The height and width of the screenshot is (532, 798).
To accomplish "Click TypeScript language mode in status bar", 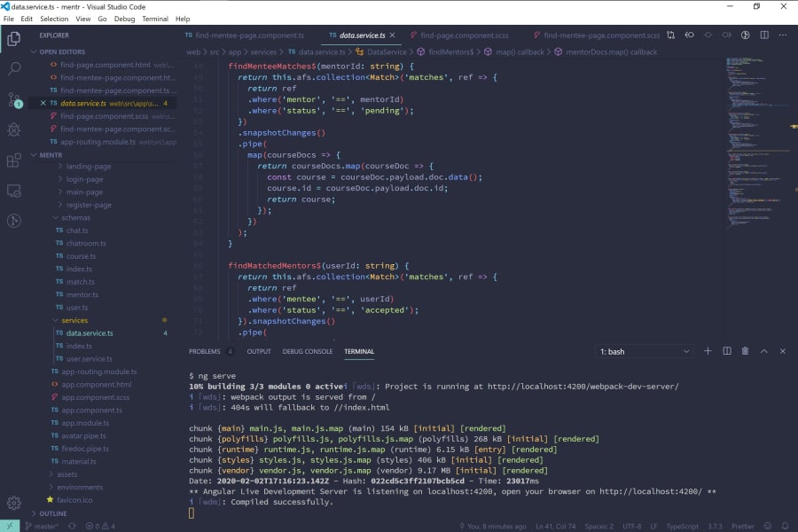I will tap(682, 527).
